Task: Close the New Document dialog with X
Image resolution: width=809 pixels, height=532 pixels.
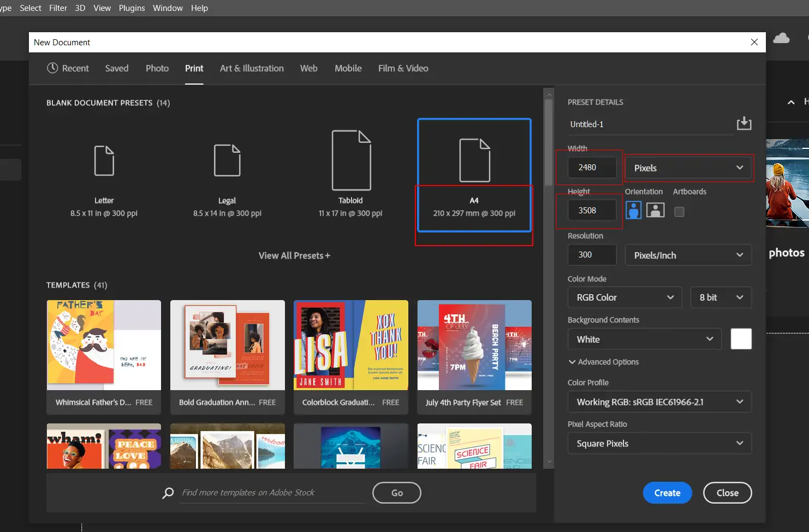Action: click(754, 42)
